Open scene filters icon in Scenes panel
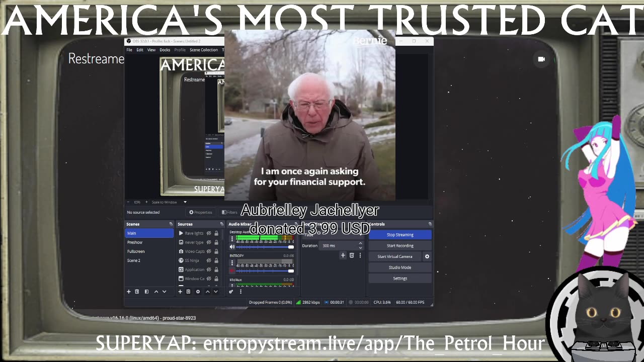Viewport: 644px width, 362px height. pos(146,292)
